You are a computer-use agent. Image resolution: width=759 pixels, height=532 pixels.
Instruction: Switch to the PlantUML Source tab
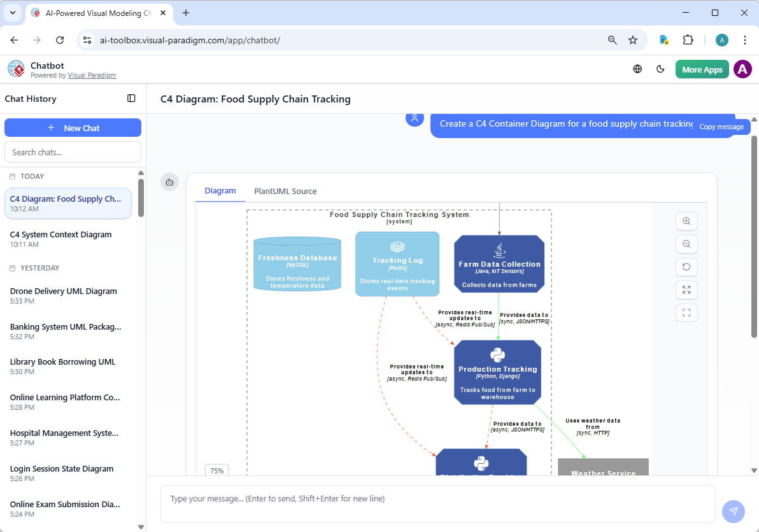click(x=285, y=191)
